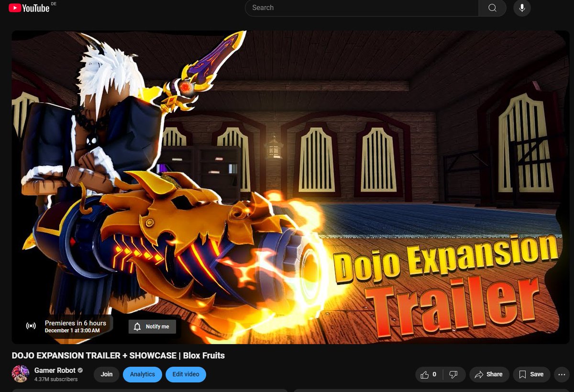Viewport: 574px width, 392px height.
Task: Click the video title DOJO EXPANSION TRAILER + SHOWCASE
Action: [118, 355]
